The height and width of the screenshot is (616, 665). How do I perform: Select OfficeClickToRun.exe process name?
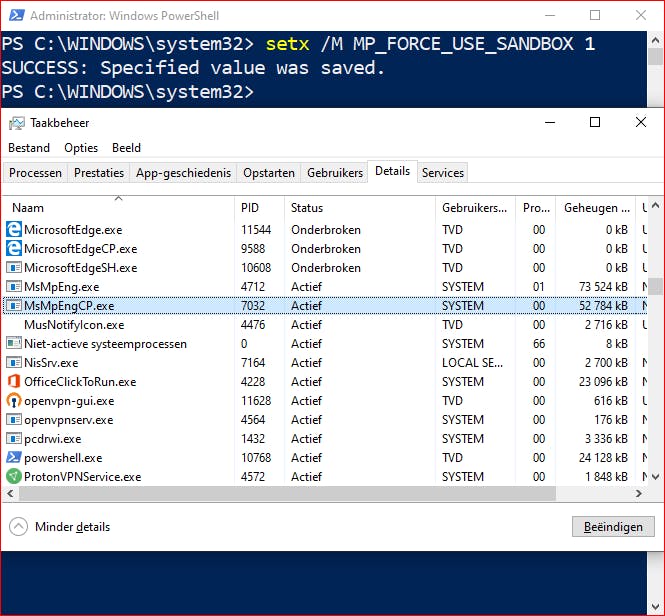pos(80,381)
